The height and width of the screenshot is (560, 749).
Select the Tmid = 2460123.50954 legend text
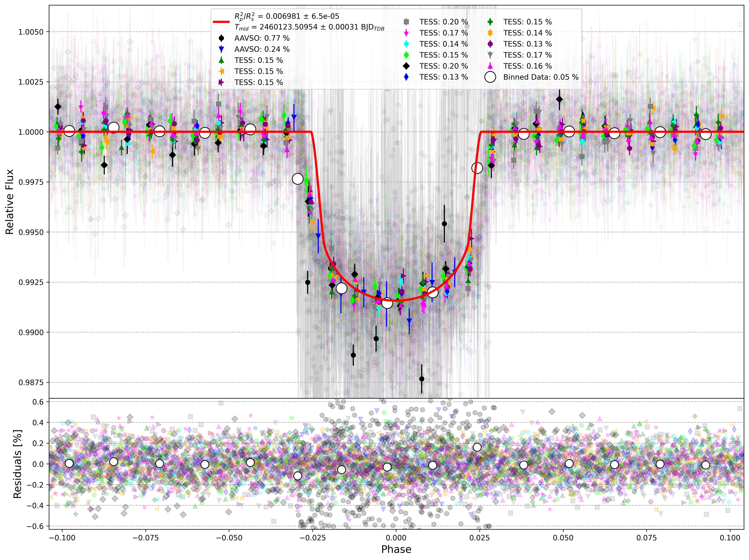coord(310,27)
